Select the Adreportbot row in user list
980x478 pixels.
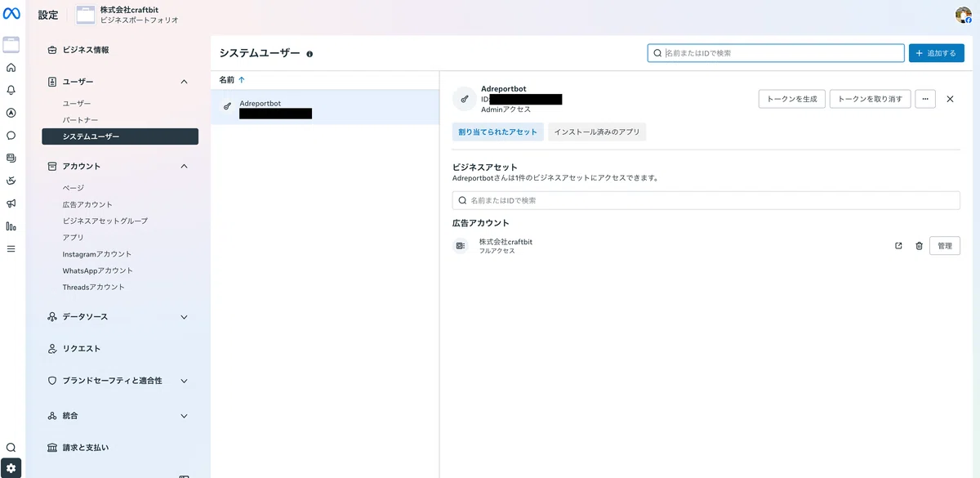pyautogui.click(x=325, y=108)
